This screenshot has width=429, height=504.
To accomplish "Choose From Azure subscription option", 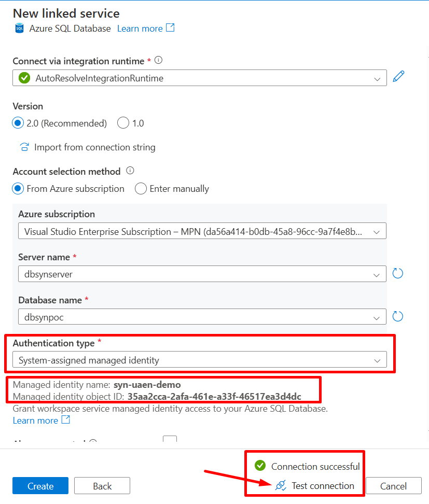I will point(18,189).
